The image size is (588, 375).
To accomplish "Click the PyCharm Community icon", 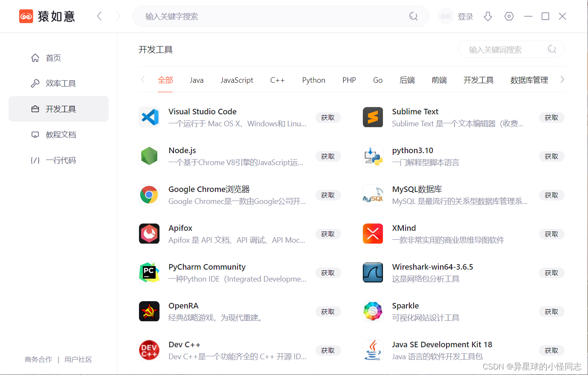I will click(149, 273).
